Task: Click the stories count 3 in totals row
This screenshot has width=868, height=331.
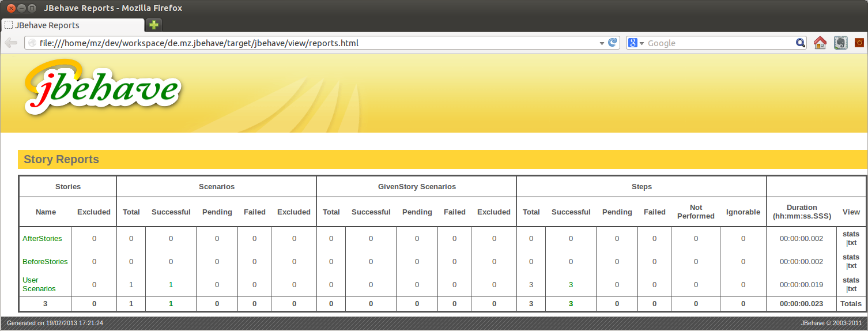Action: pyautogui.click(x=46, y=303)
